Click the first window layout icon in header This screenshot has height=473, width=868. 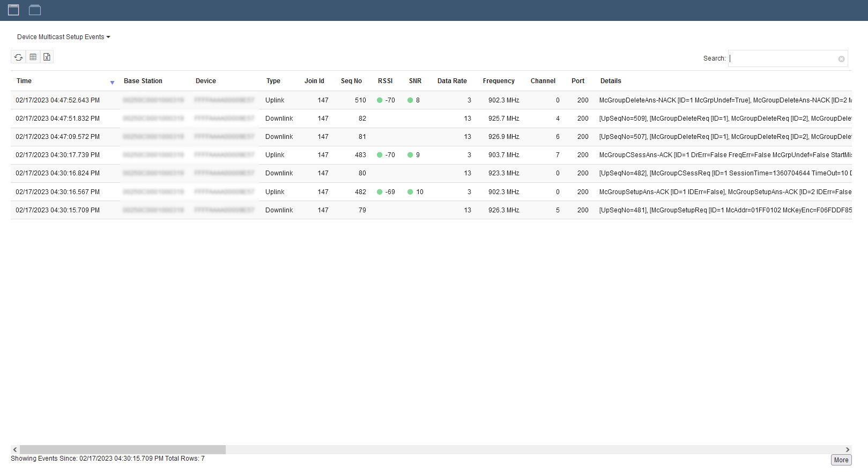coord(13,10)
